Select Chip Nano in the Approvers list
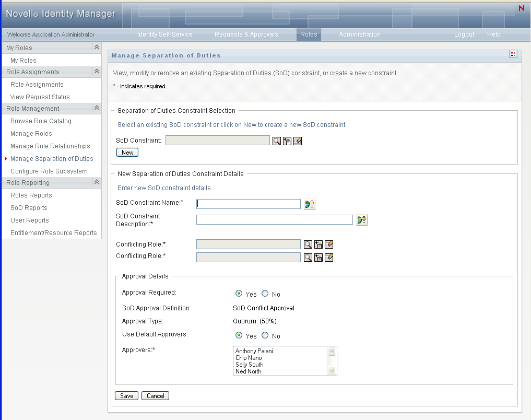 tap(249, 358)
